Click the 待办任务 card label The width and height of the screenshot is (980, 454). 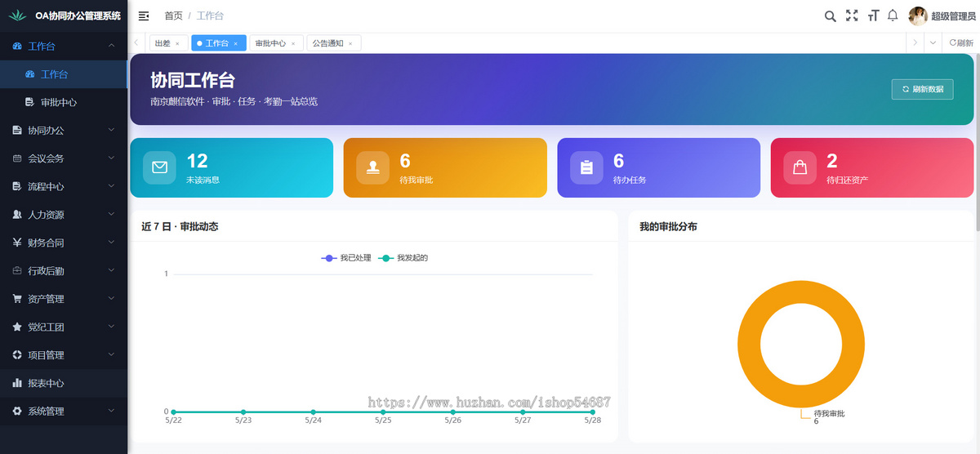[629, 180]
